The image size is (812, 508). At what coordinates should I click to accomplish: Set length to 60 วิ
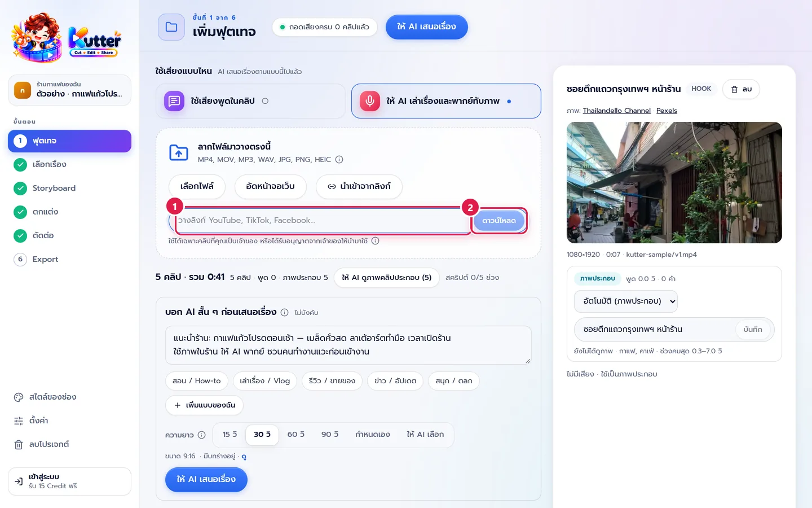tap(296, 435)
